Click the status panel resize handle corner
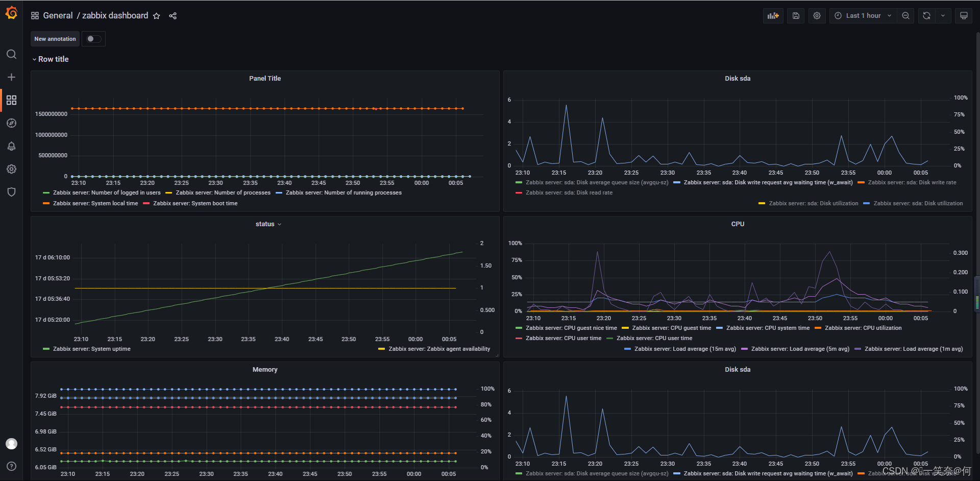 pos(497,355)
